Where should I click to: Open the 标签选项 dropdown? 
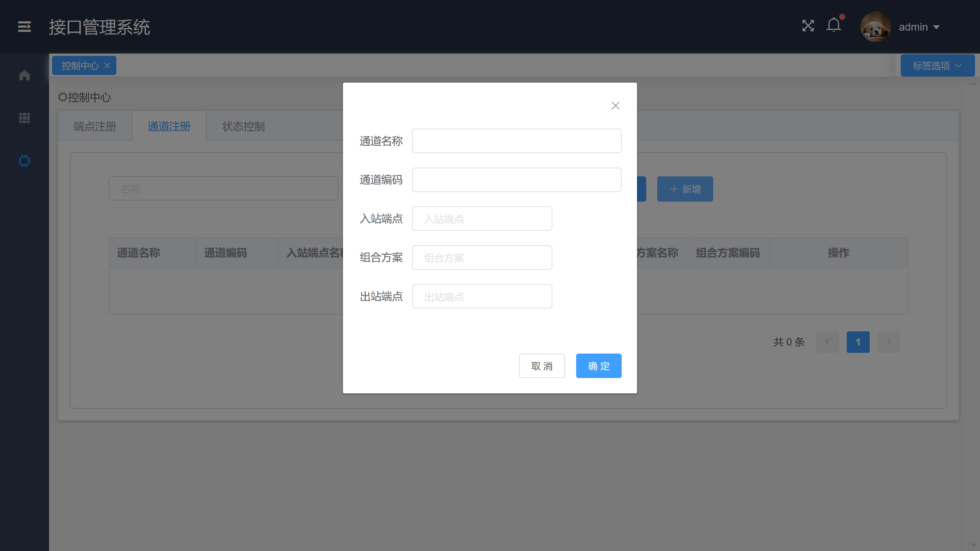937,65
